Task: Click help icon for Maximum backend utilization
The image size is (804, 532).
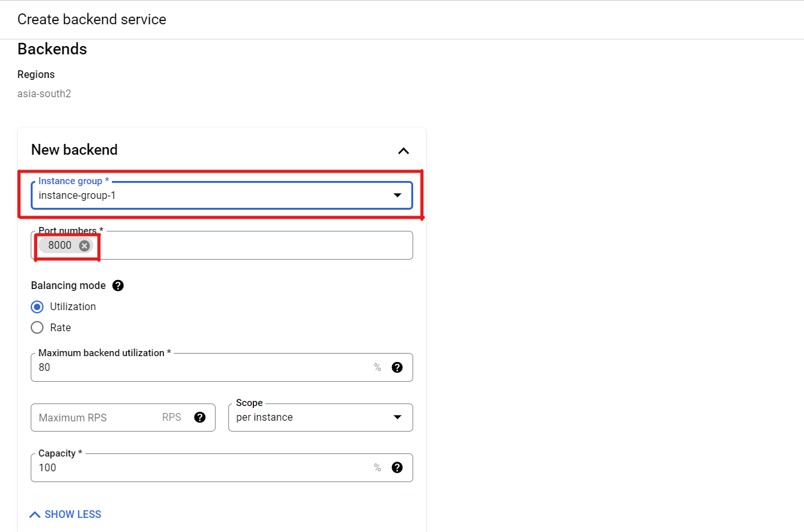Action: click(397, 367)
